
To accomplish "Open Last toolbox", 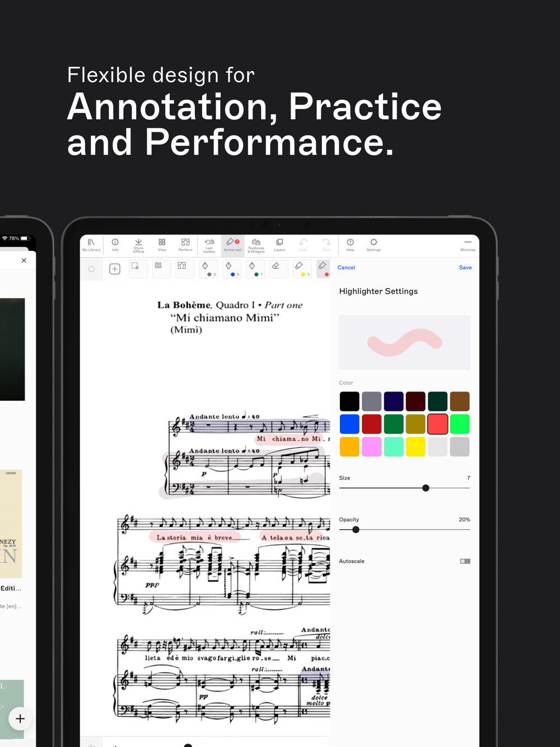I will pyautogui.click(x=209, y=245).
